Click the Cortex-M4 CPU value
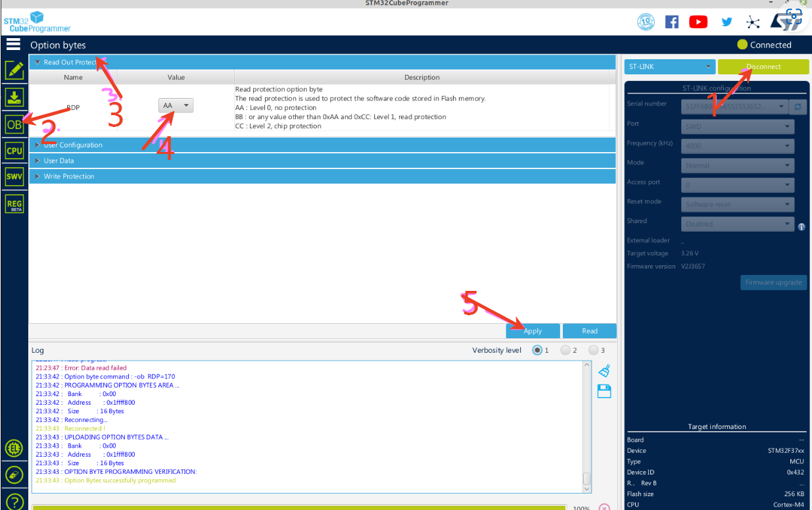This screenshot has width=812, height=510. coord(789,505)
